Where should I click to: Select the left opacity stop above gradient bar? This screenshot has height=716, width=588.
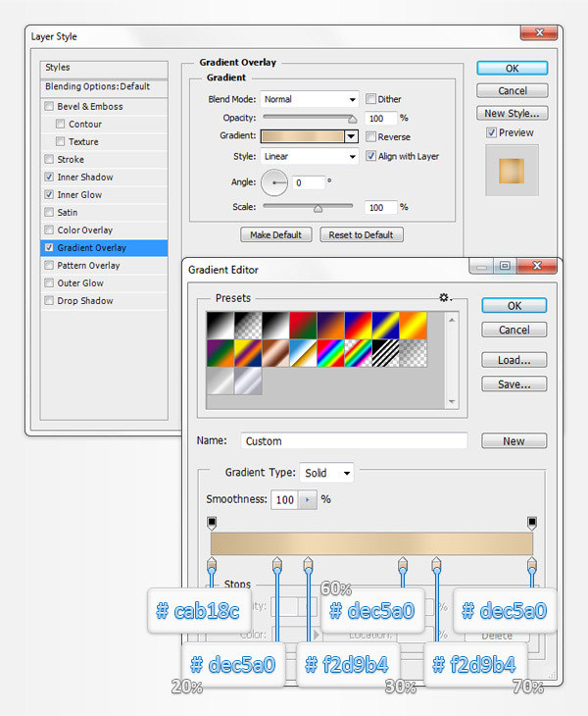click(211, 522)
